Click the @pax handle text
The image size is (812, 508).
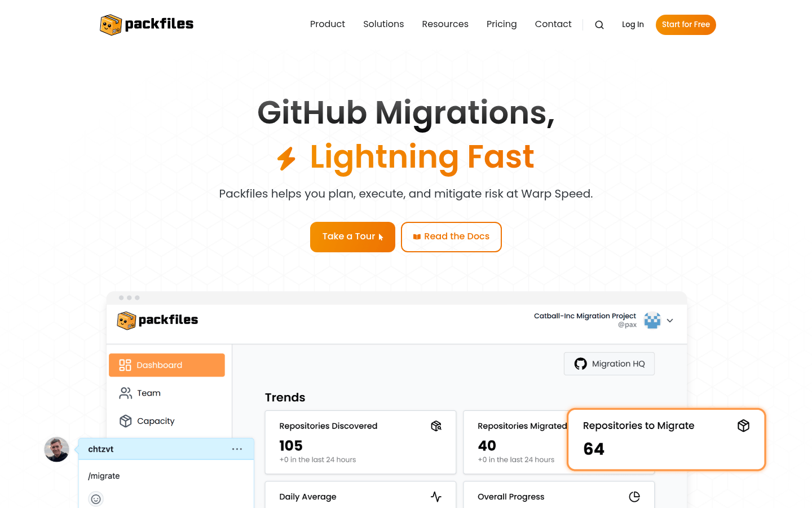[627, 325]
